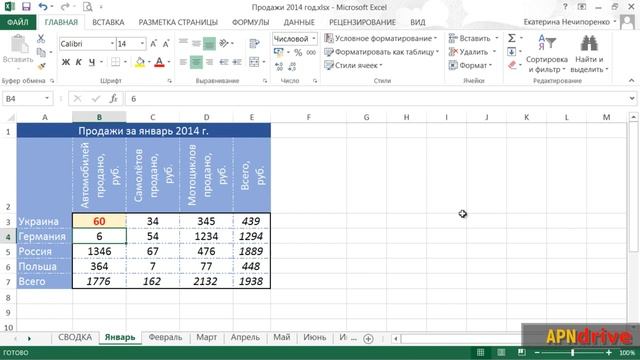Click the Redo arrow icon
The image size is (640, 360).
(x=65, y=7)
